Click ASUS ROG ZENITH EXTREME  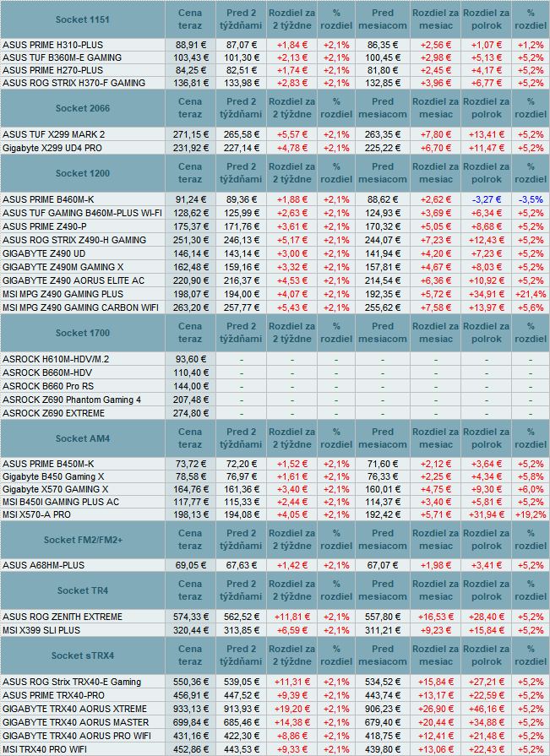click(63, 617)
